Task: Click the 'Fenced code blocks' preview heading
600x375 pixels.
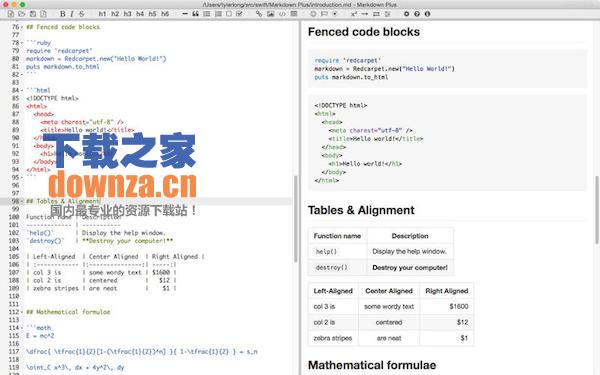Action: (364, 32)
